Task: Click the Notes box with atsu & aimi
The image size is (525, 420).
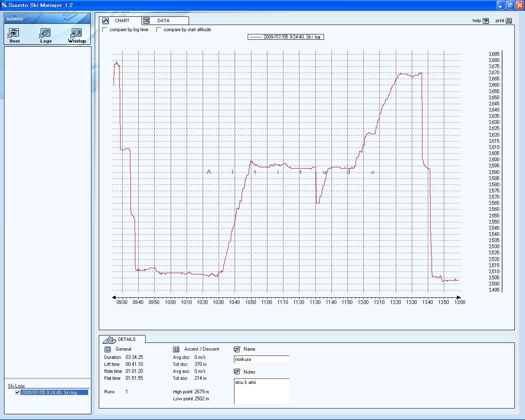Action: pyautogui.click(x=261, y=391)
